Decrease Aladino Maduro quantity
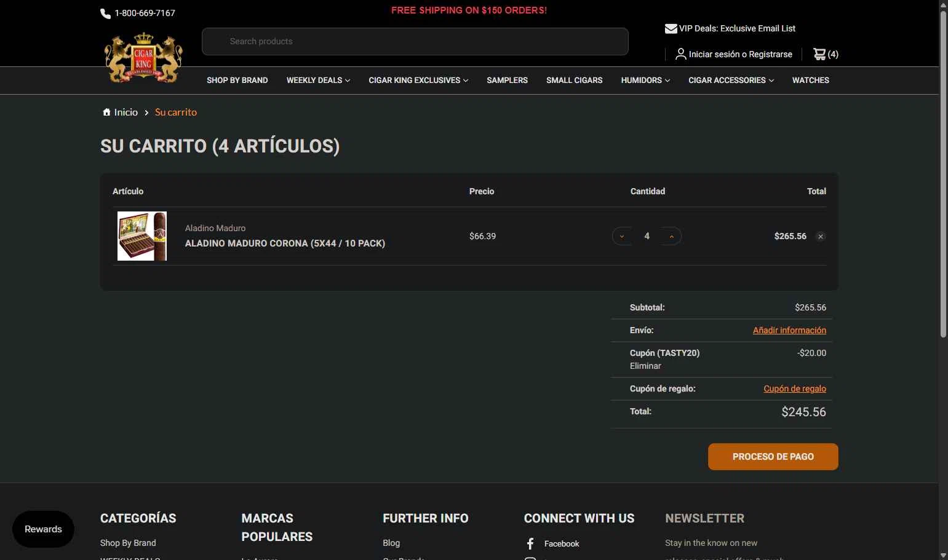Screen dimensions: 948x560 click(622, 237)
